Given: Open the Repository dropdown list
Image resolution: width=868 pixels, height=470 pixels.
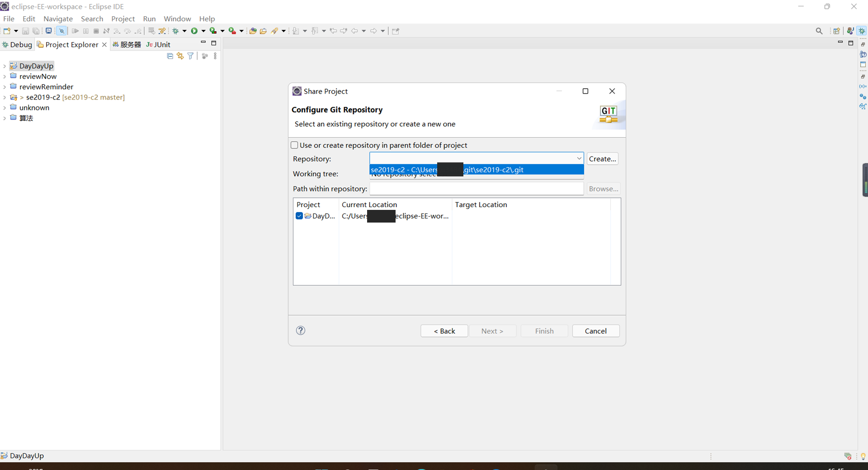Looking at the screenshot, I should coord(579,158).
